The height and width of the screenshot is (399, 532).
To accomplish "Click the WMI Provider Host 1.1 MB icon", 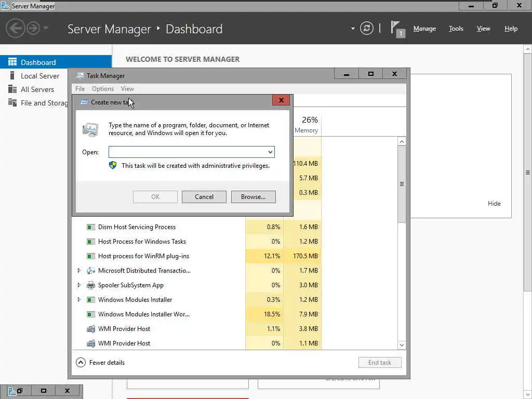I will click(x=90, y=343).
